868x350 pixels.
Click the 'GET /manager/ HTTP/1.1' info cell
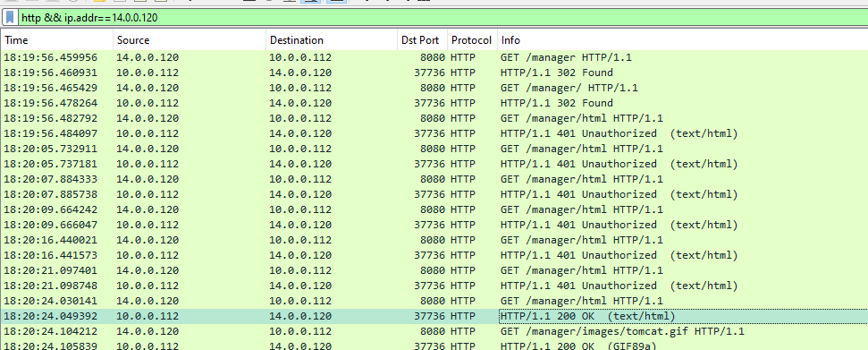click(x=569, y=88)
